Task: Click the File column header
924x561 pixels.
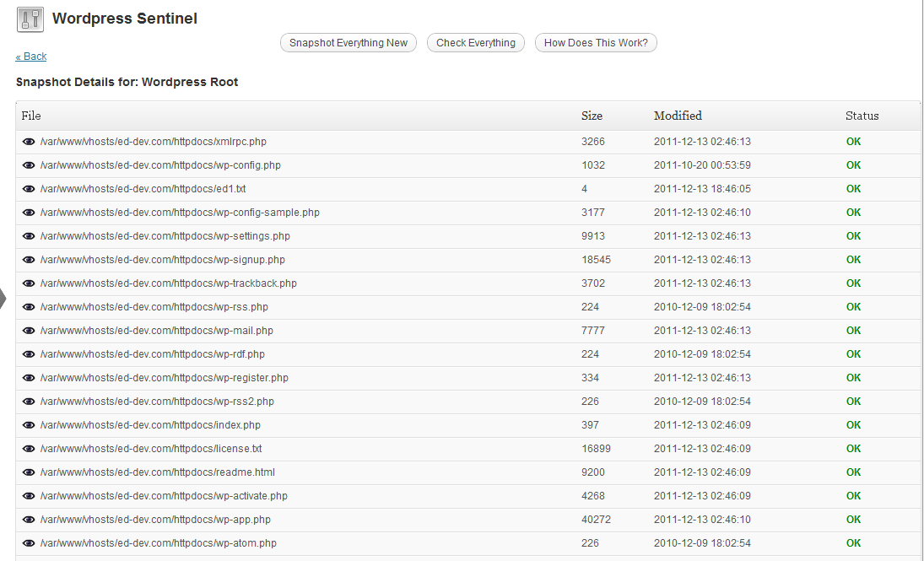Action: coord(31,116)
